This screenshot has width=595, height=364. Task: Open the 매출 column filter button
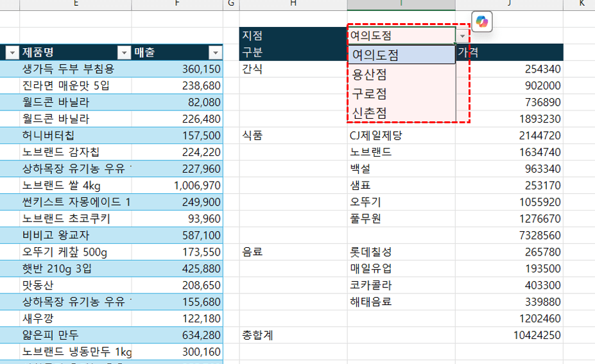(215, 53)
